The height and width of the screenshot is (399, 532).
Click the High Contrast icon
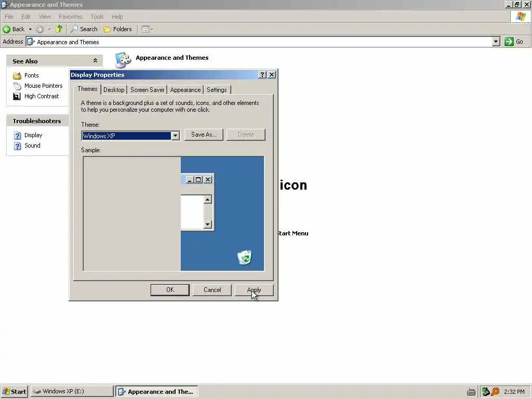point(17,96)
